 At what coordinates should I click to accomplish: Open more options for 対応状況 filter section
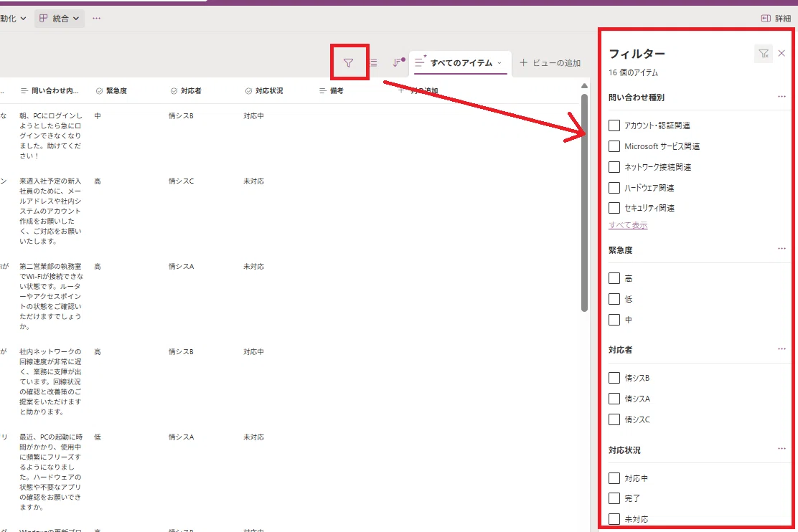781,449
